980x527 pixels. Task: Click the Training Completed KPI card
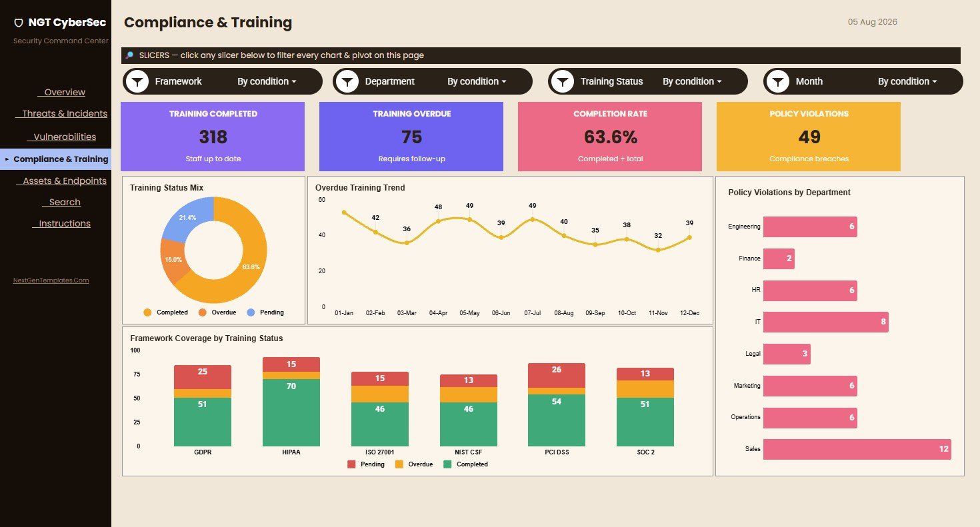[213, 137]
